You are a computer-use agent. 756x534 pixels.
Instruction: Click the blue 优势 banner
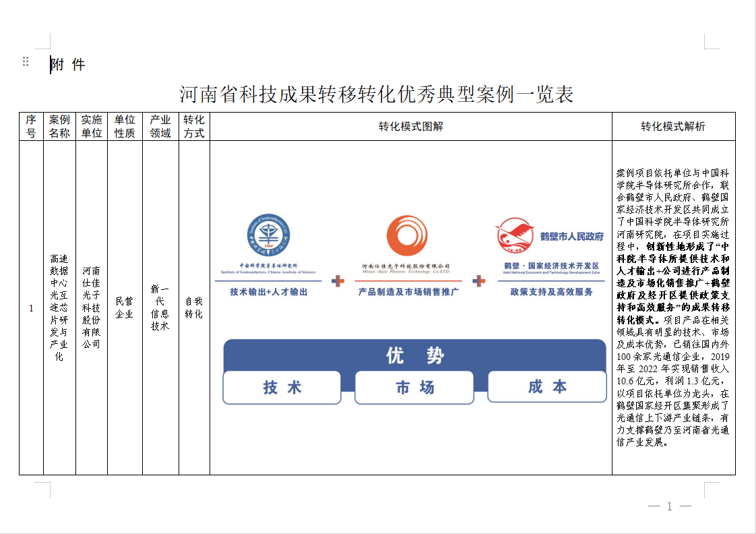pyautogui.click(x=414, y=355)
